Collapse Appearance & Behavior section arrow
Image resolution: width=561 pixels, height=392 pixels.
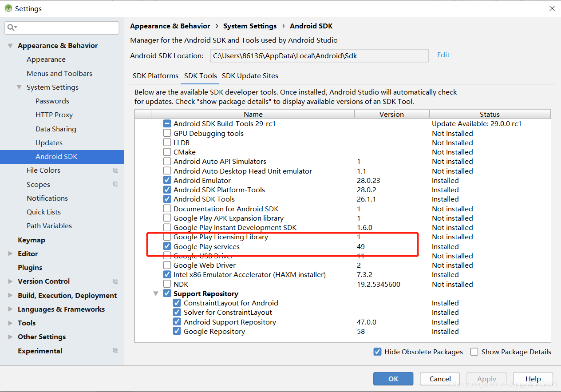10,46
